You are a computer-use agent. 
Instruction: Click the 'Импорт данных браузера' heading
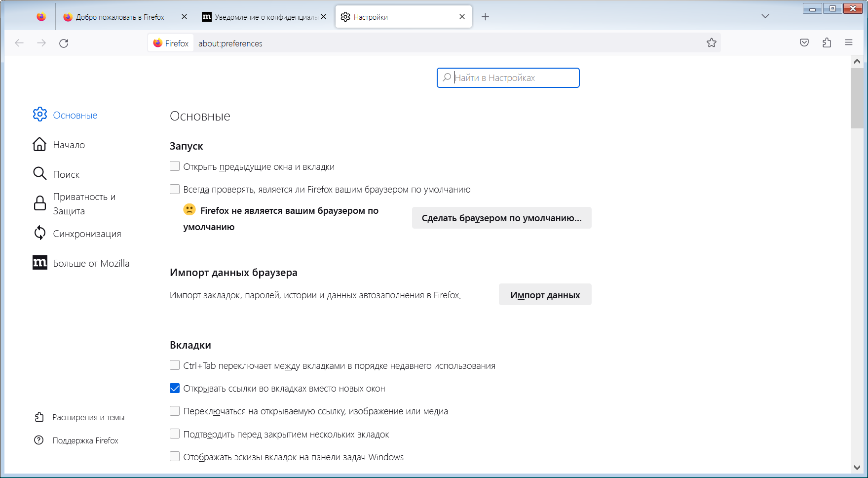(x=233, y=273)
